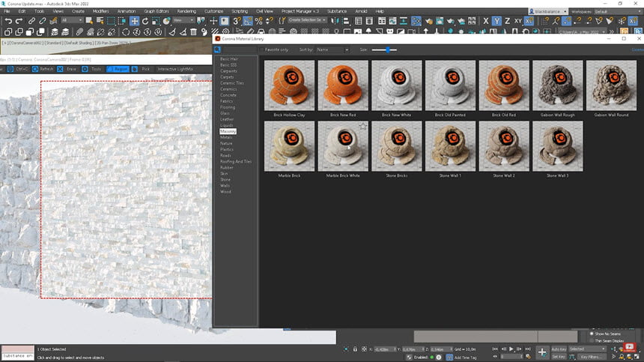Screen dimensions: 644x362
Task: Click Interactive LightMix button
Action: pos(175,69)
